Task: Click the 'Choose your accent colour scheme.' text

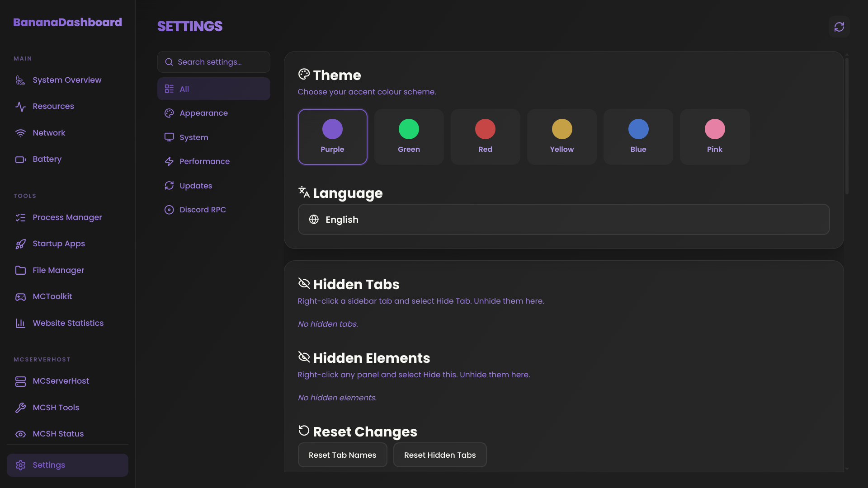Action: click(367, 92)
